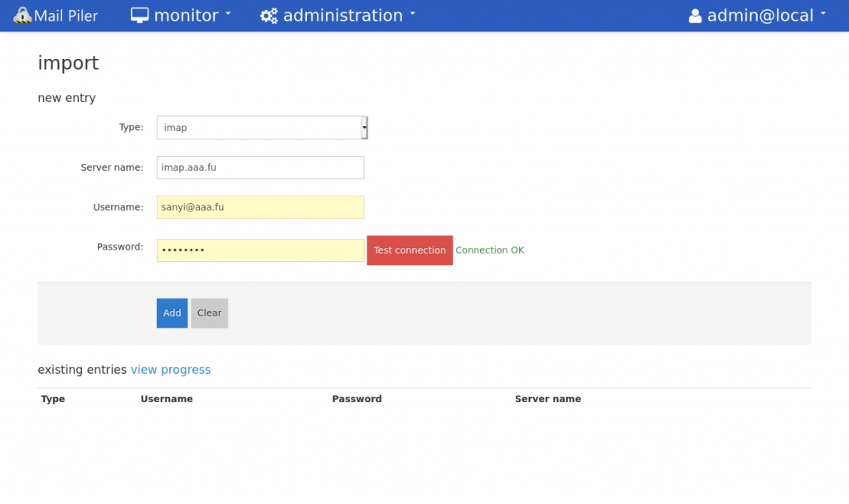Focus the Server name input field
This screenshot has width=849, height=504.
pyautogui.click(x=260, y=167)
